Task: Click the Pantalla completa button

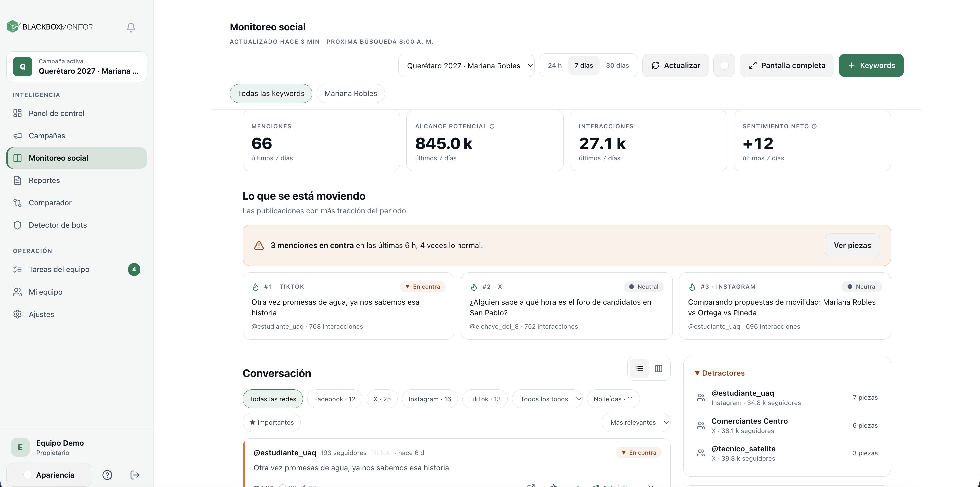Action: [x=787, y=65]
